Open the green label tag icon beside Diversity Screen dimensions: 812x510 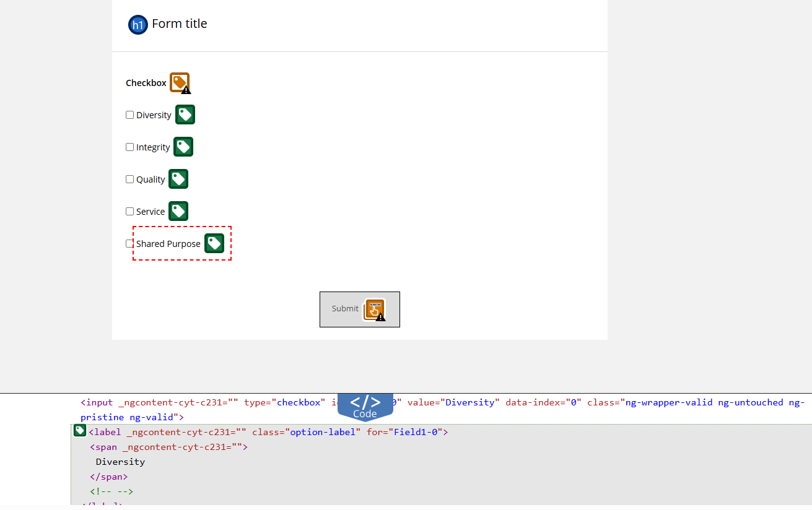coord(185,115)
